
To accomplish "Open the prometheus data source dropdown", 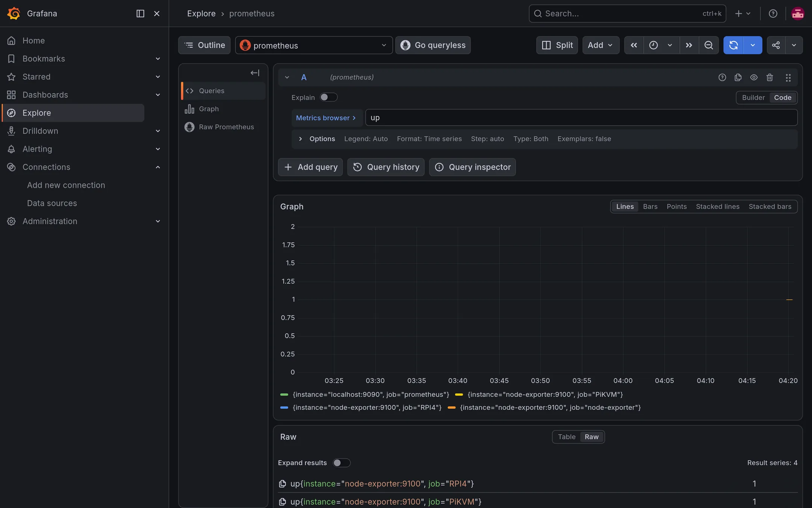I will [x=314, y=45].
